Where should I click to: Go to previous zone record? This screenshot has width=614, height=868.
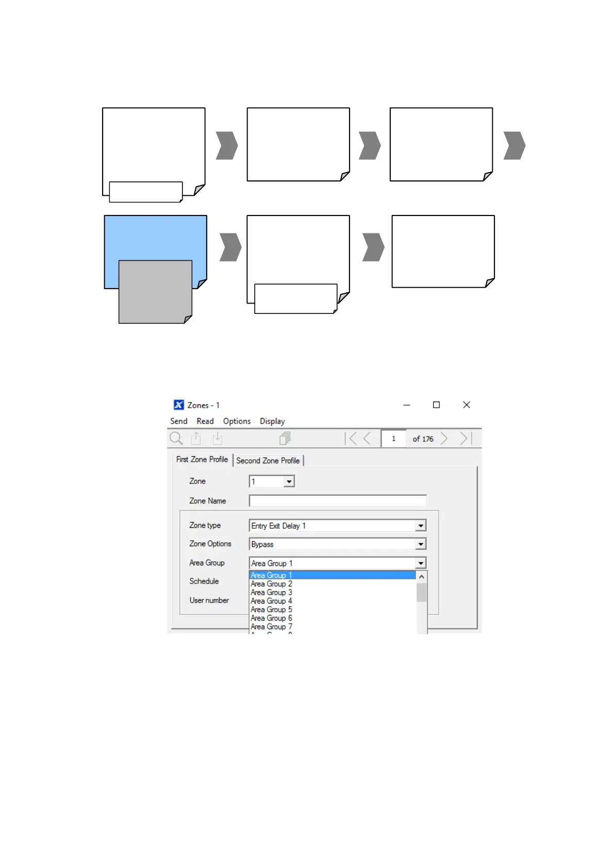point(367,439)
